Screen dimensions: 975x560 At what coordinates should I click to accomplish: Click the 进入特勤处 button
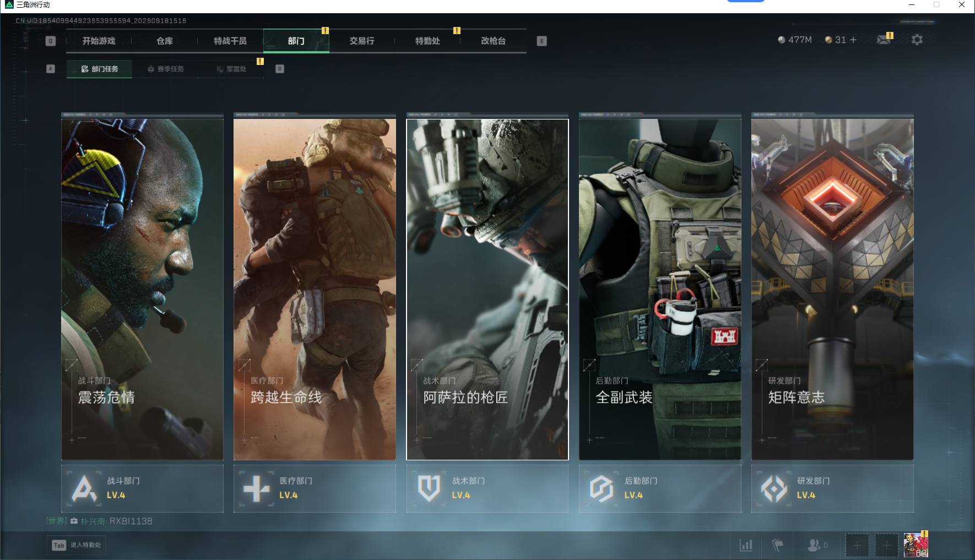(76, 545)
